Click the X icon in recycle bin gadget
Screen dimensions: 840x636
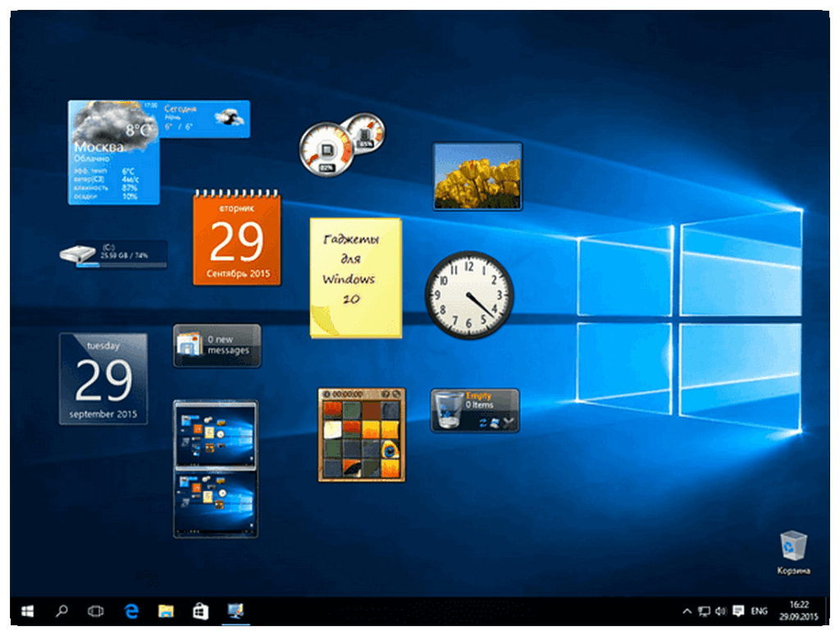pyautogui.click(x=509, y=423)
